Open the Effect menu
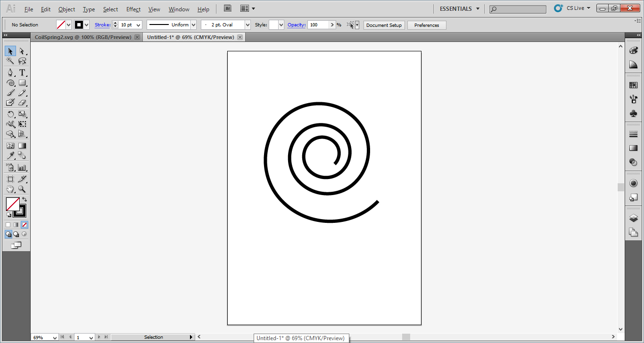 click(133, 9)
